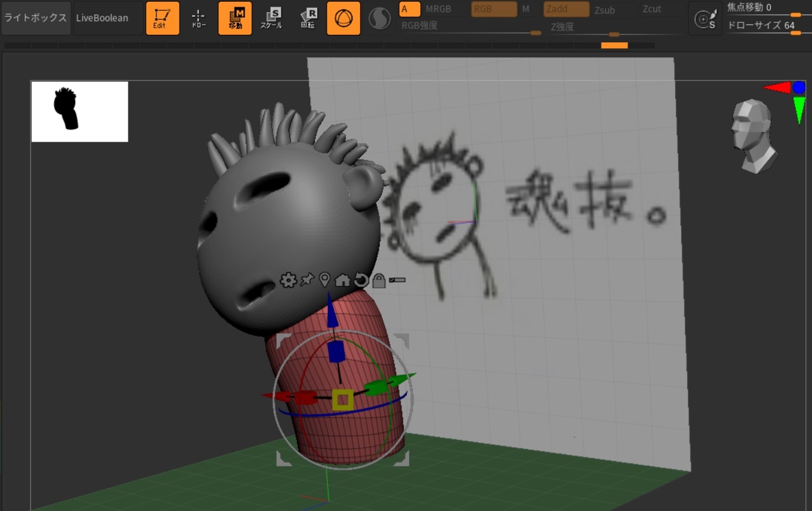Toggle Zadd sculpting mode
The height and width of the screenshot is (511, 812).
[x=565, y=9]
